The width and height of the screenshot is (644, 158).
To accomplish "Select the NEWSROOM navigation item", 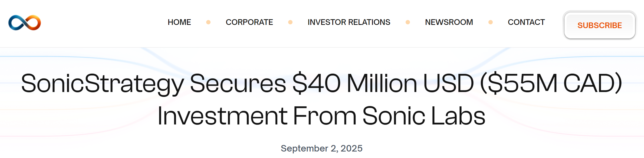I will [x=449, y=22].
